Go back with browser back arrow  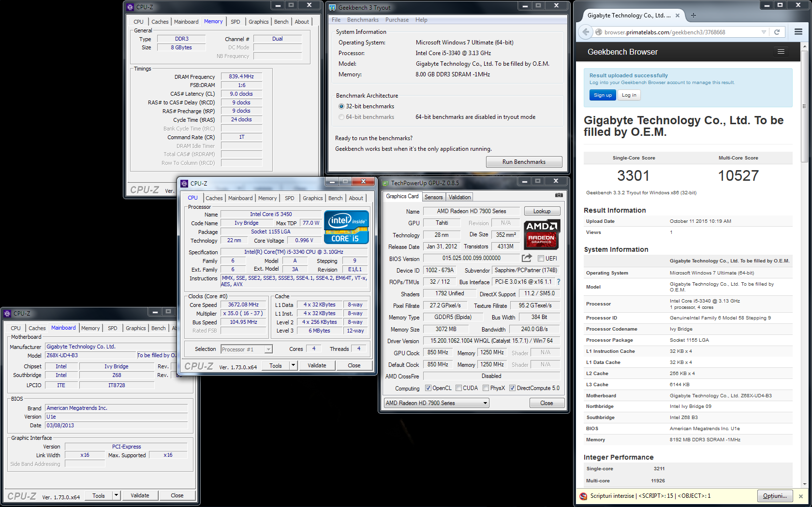(x=586, y=32)
